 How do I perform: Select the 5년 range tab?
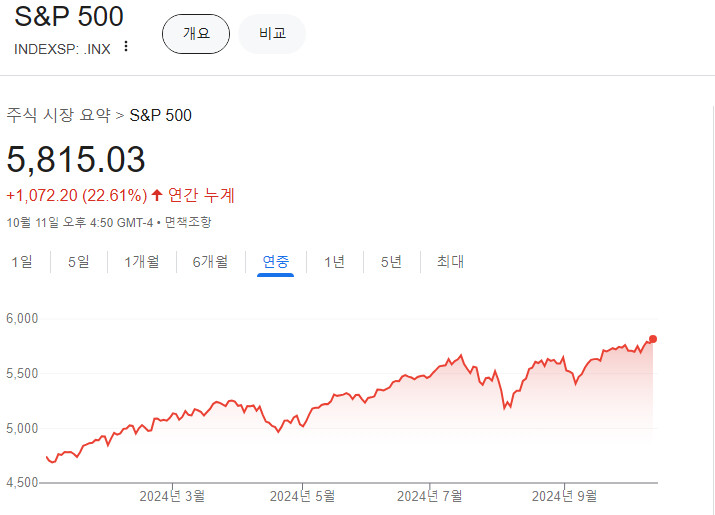(391, 262)
